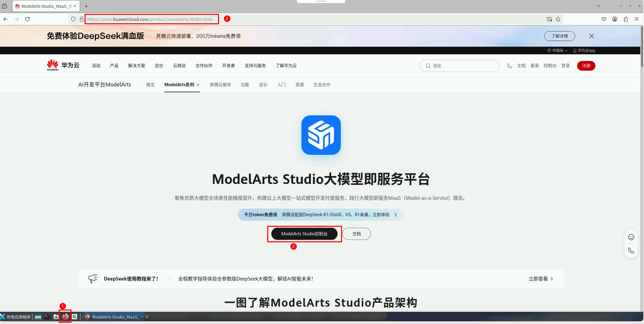Open the 产品 menu in the navigation bar
Image resolution: width=644 pixels, height=324 pixels.
pyautogui.click(x=114, y=65)
